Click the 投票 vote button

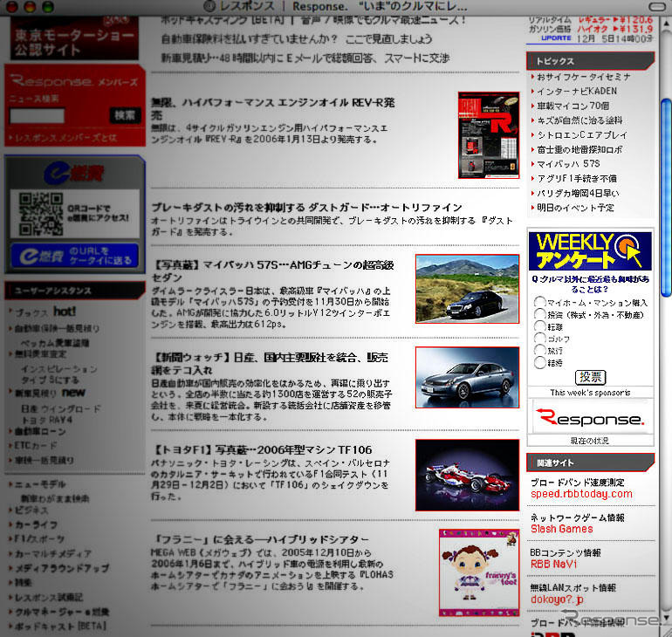pos(590,378)
